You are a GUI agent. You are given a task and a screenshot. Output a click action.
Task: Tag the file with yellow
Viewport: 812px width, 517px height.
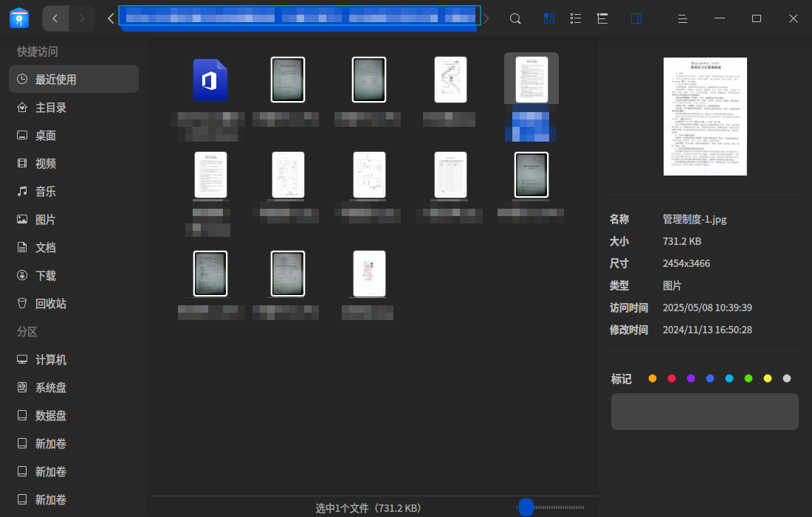point(768,378)
